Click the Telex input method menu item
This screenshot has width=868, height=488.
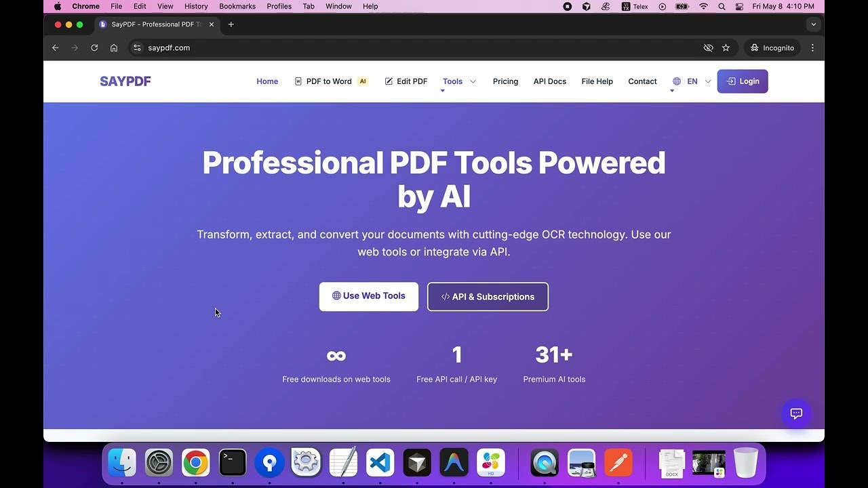635,6
